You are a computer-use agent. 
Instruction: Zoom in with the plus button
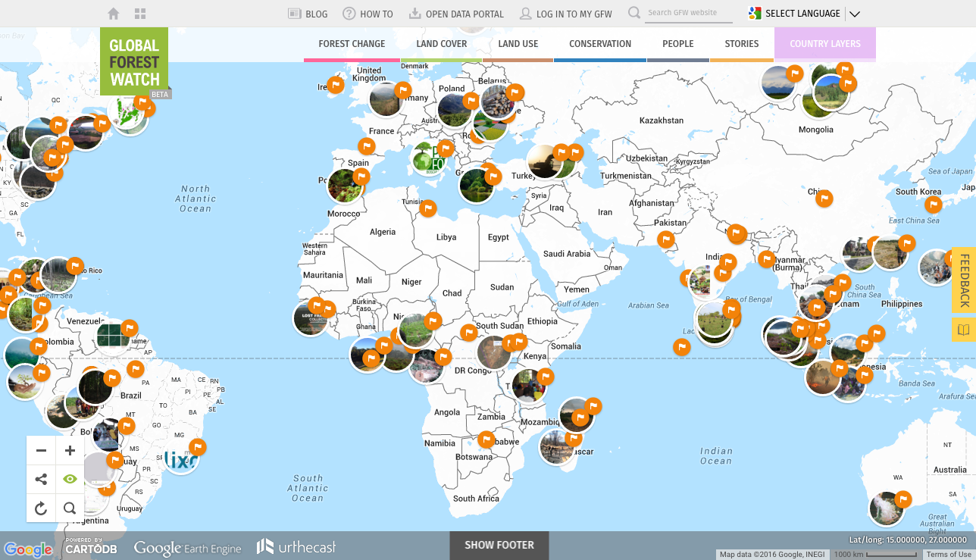[70, 451]
